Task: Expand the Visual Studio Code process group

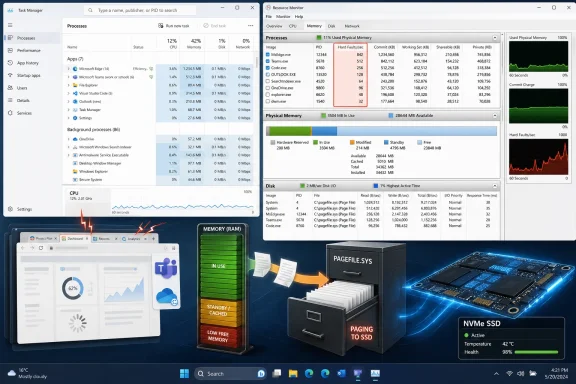Action: pos(68,93)
